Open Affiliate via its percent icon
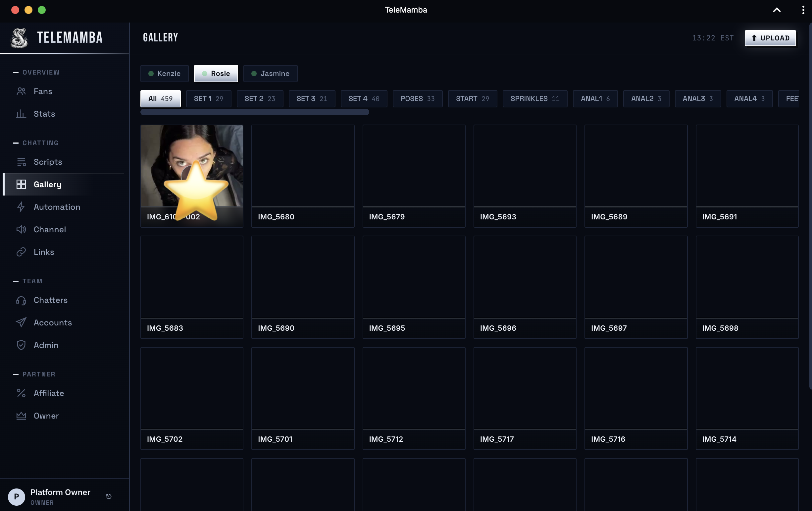This screenshot has height=511, width=812. (x=21, y=394)
